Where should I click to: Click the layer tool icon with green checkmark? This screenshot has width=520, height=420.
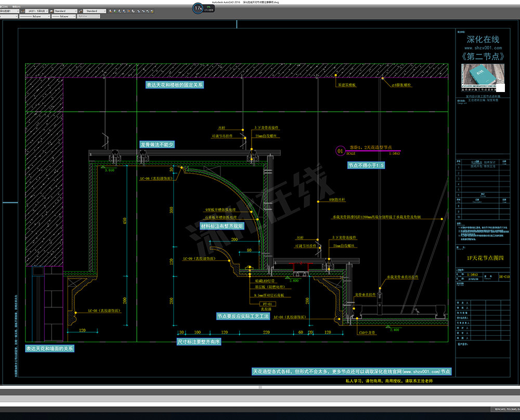(115, 11)
